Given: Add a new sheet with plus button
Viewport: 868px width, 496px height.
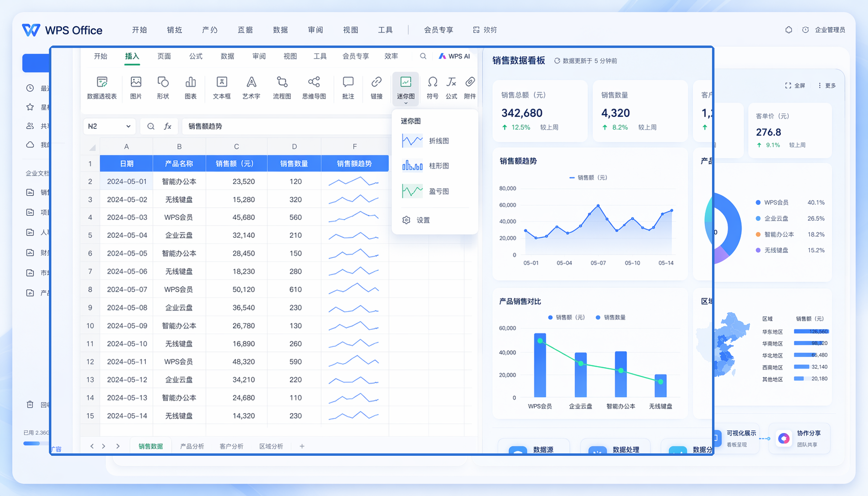Looking at the screenshot, I should coord(302,446).
